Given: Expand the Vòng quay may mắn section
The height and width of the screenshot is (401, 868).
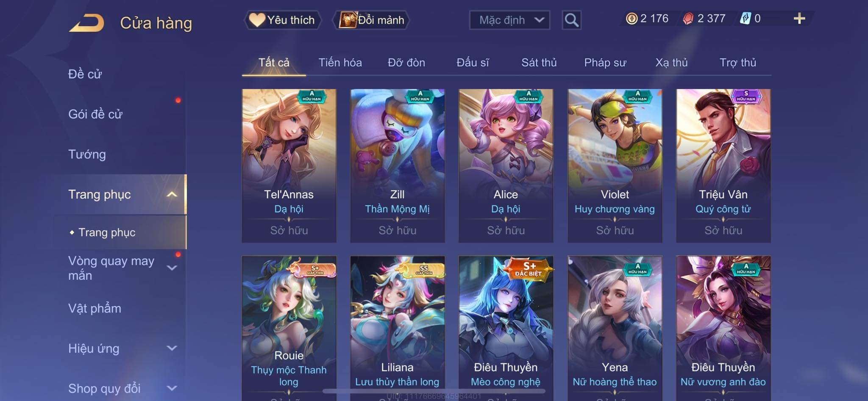Looking at the screenshot, I should click(172, 268).
